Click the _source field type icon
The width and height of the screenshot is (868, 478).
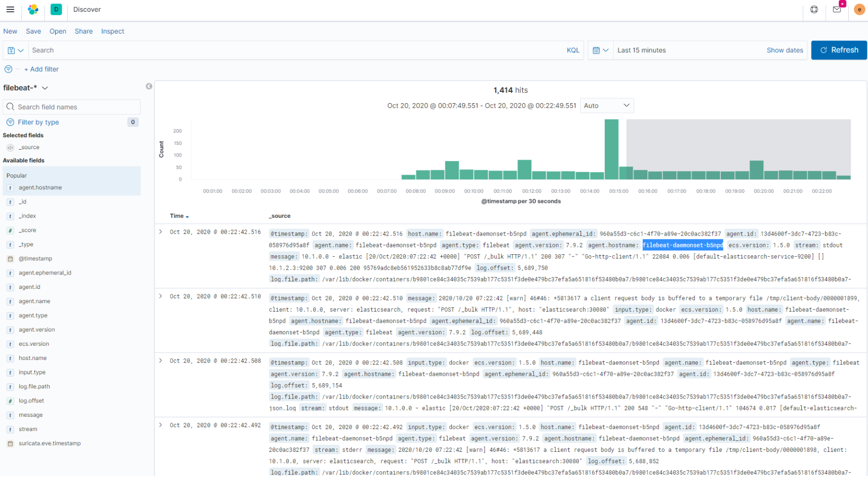[x=10, y=147]
